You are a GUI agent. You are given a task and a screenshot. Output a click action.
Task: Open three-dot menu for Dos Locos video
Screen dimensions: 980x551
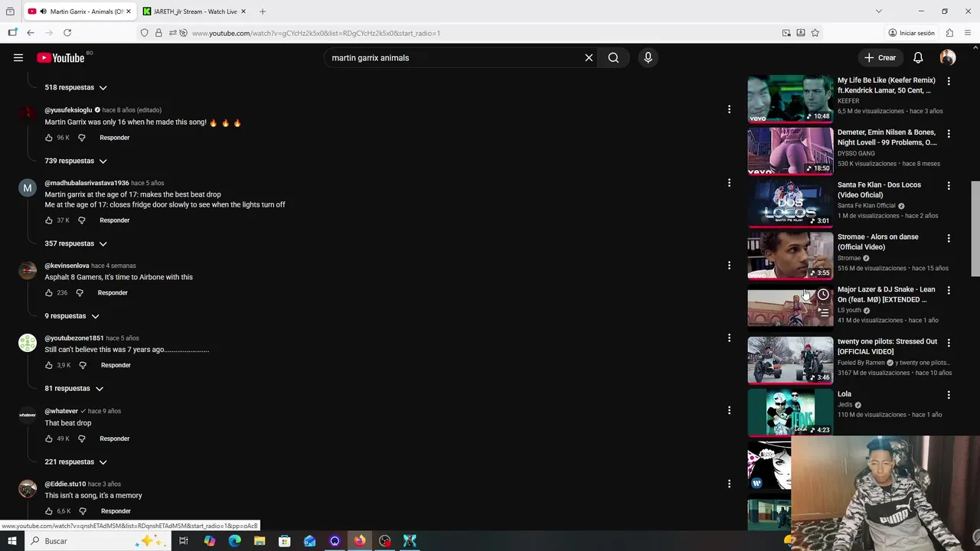(949, 186)
